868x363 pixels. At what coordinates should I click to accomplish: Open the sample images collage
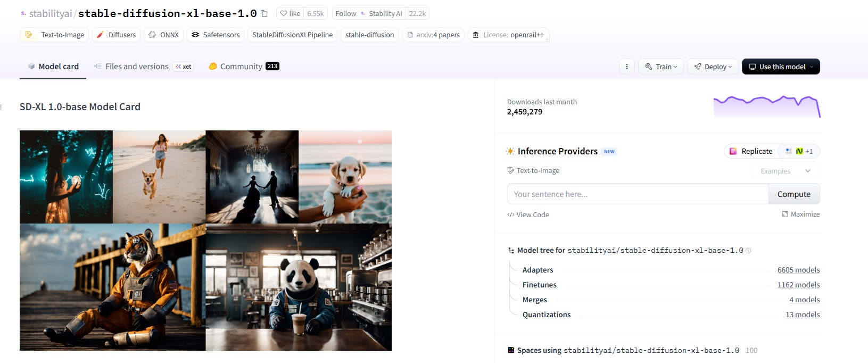click(205, 241)
